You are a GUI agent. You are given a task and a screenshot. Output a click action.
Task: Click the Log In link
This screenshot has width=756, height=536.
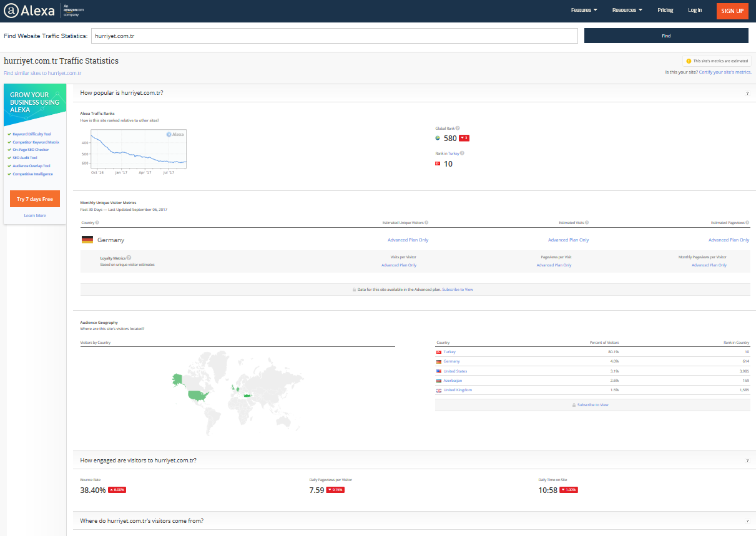(x=695, y=11)
